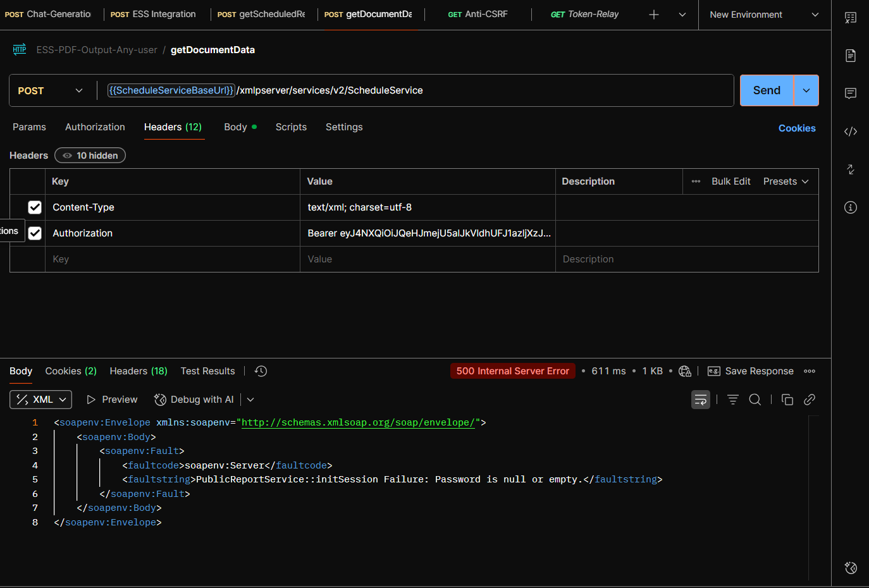Open the Test Results response tab
This screenshot has height=588, width=869.
[x=207, y=371]
